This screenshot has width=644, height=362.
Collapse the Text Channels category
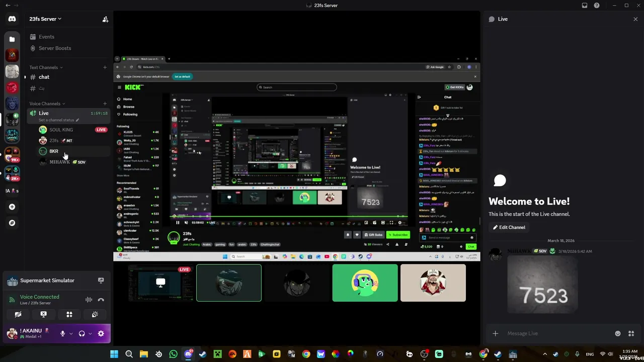tap(46, 67)
